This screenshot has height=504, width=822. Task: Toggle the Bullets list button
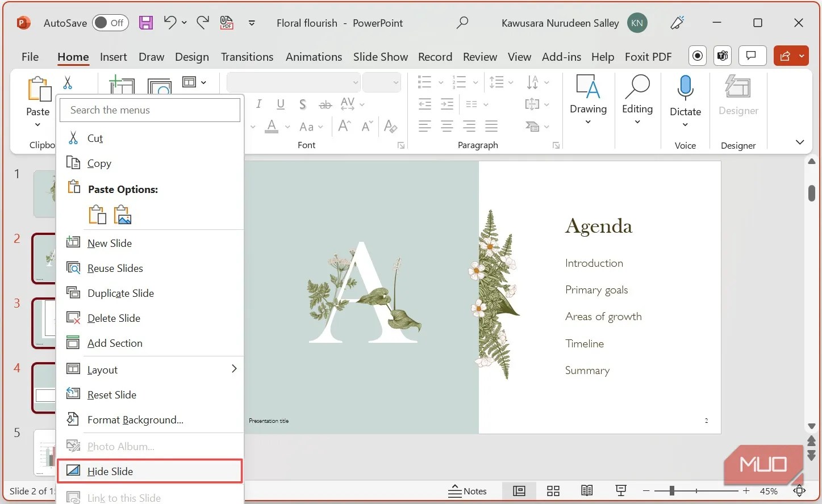425,82
